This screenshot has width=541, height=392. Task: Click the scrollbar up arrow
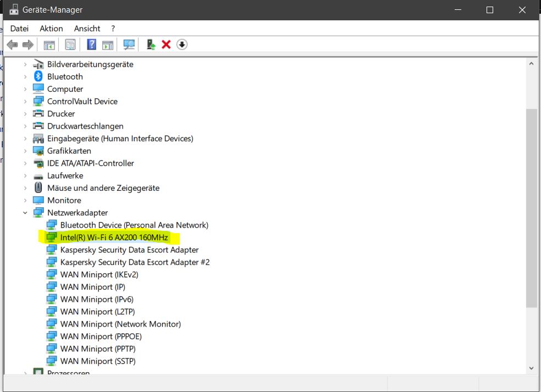click(x=531, y=63)
